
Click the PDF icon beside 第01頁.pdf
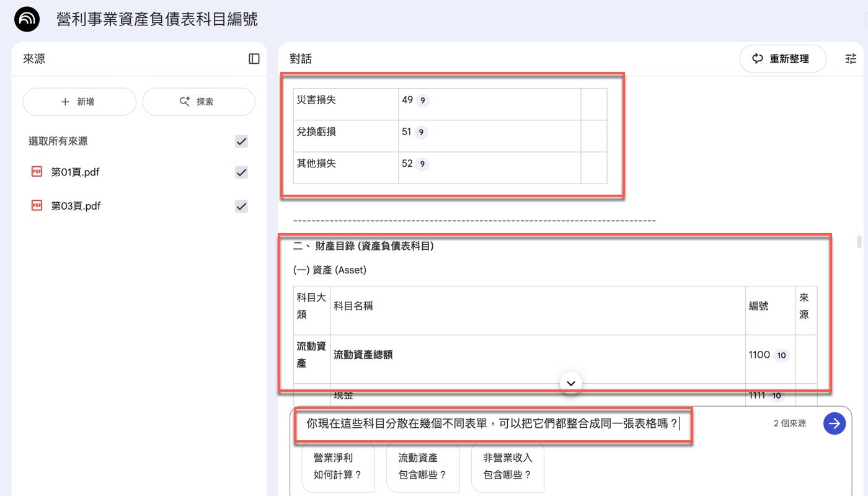click(x=36, y=172)
